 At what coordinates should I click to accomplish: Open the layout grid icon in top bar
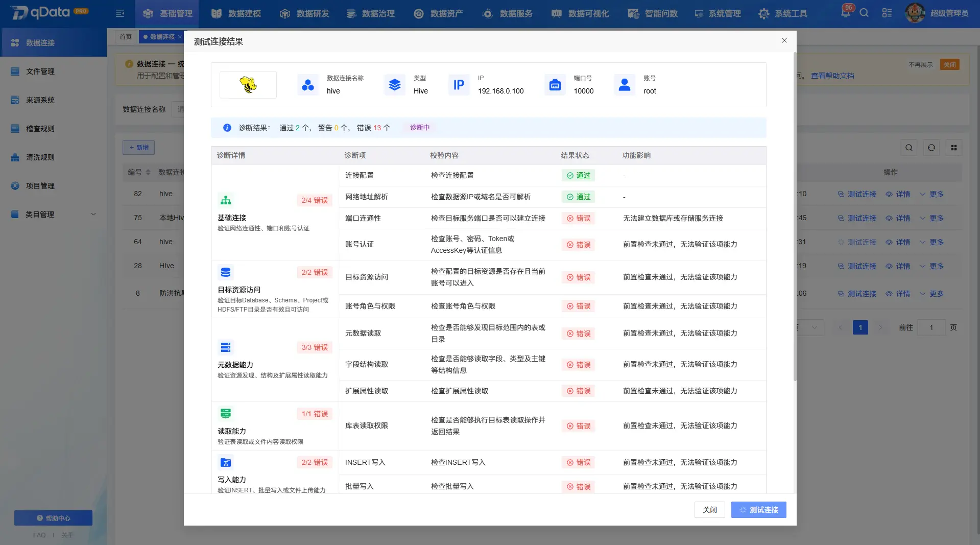tap(887, 13)
